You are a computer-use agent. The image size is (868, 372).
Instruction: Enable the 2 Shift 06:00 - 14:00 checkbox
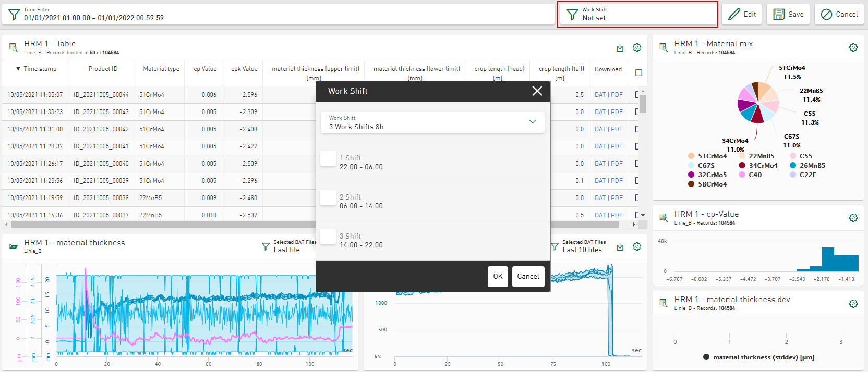coord(328,197)
